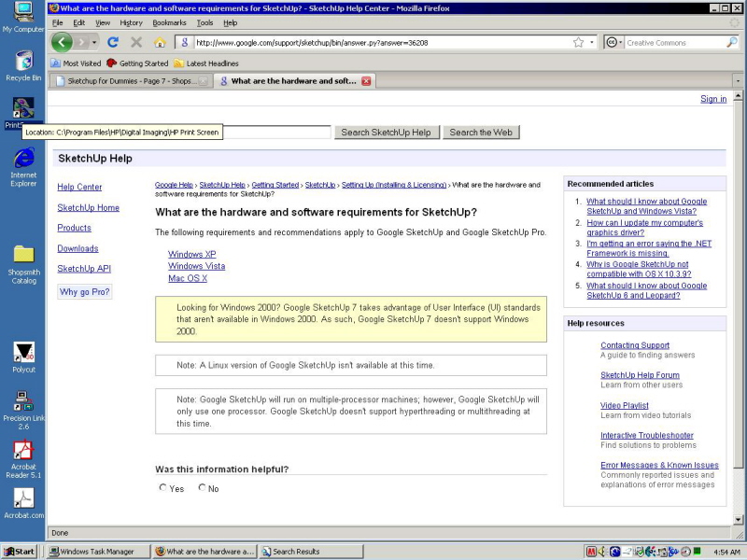Open the Windows Vista requirements link
Viewport: 747px width, 560px height.
click(196, 266)
